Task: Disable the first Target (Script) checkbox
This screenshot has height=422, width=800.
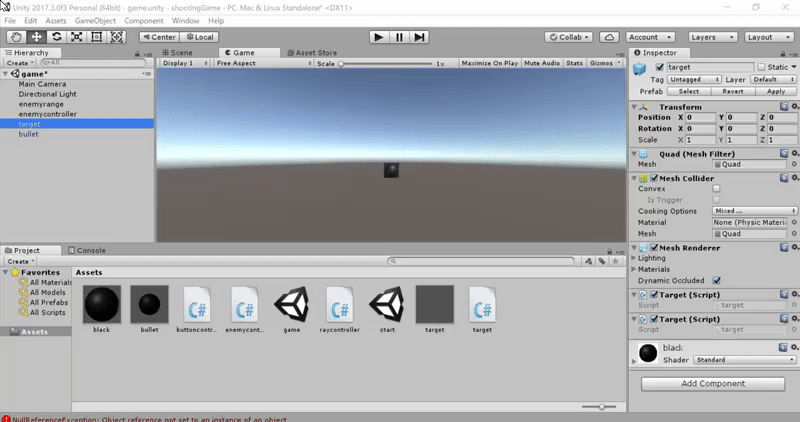Action: point(654,294)
